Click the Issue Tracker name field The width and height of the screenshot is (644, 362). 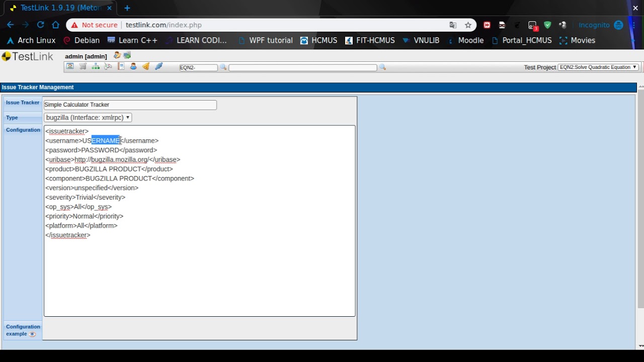pos(130,105)
